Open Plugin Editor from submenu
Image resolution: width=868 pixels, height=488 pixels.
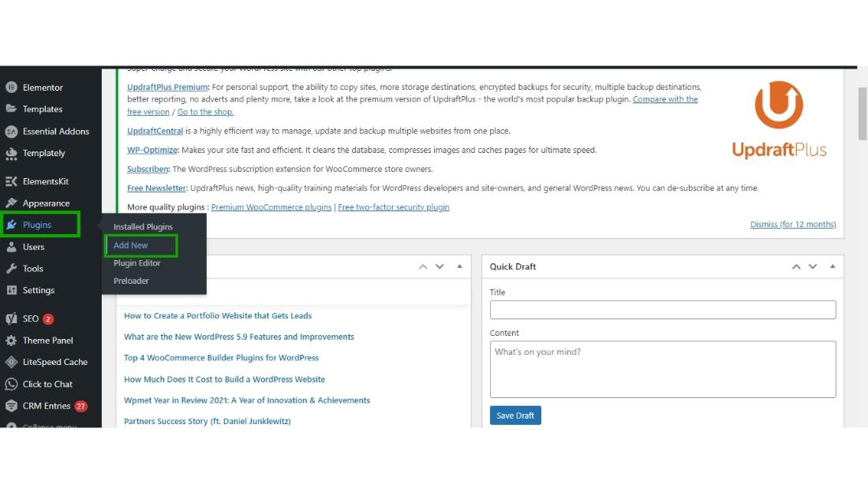tap(137, 263)
